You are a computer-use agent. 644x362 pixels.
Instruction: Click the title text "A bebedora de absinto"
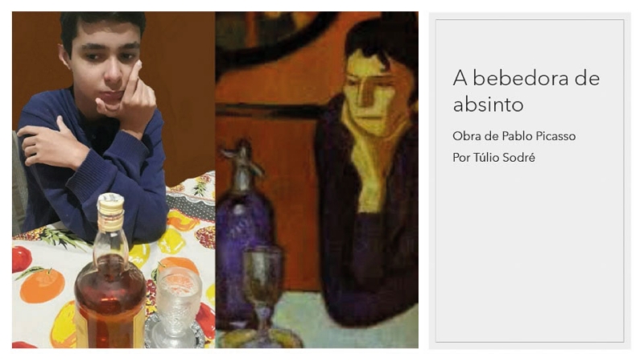click(526, 91)
